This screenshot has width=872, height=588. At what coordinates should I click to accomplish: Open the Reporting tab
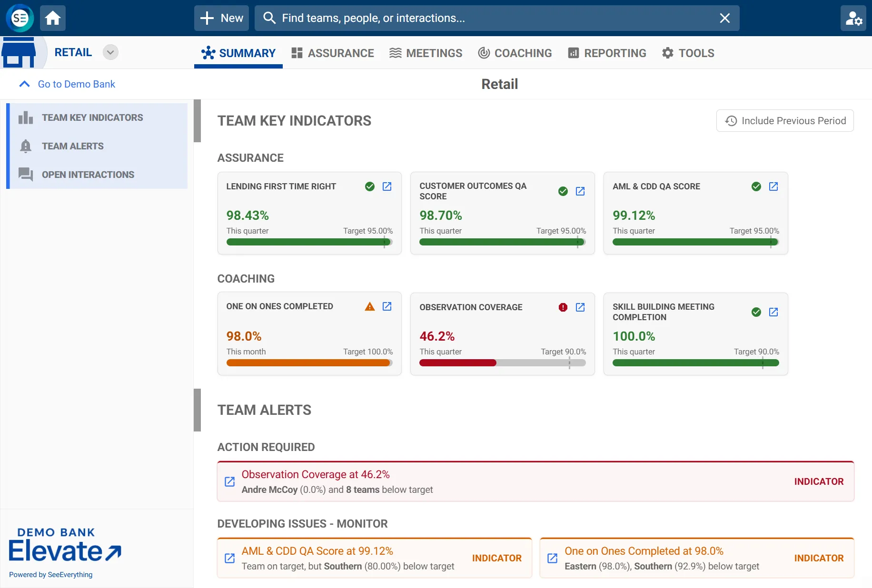607,53
